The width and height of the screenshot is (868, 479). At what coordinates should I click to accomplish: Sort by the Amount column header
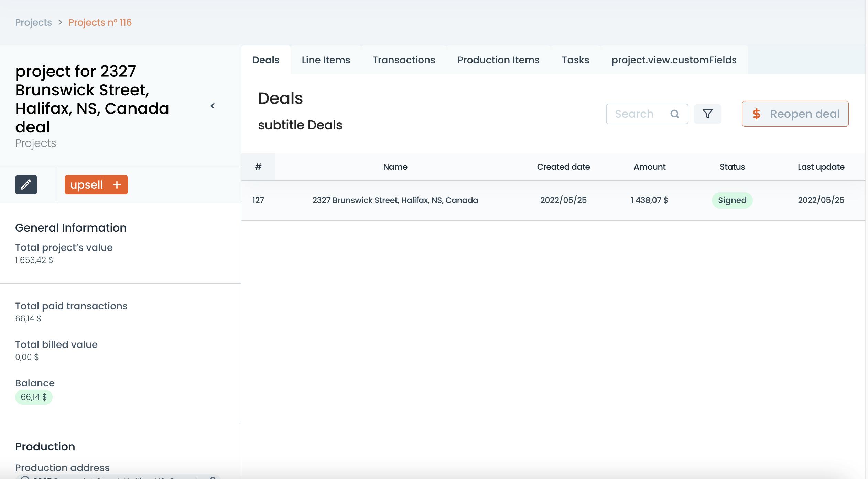pyautogui.click(x=649, y=167)
